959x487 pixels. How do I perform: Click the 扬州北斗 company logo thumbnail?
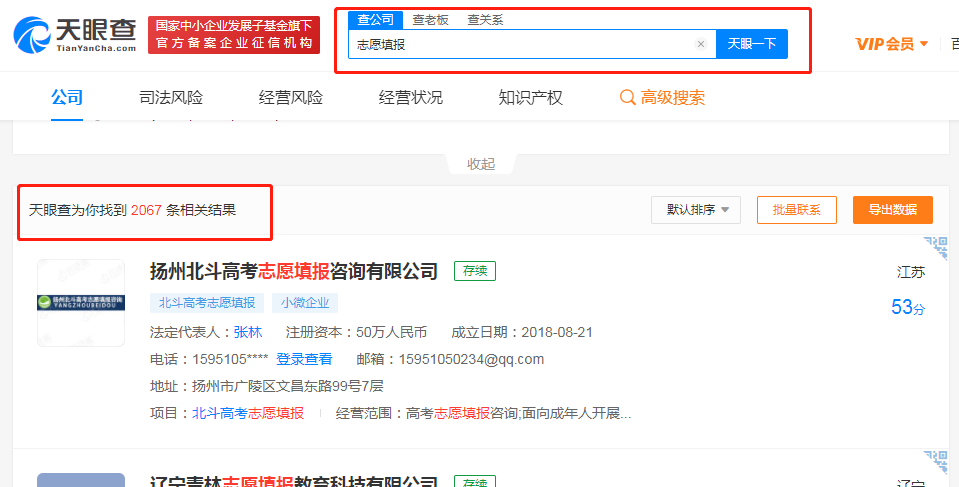81,303
